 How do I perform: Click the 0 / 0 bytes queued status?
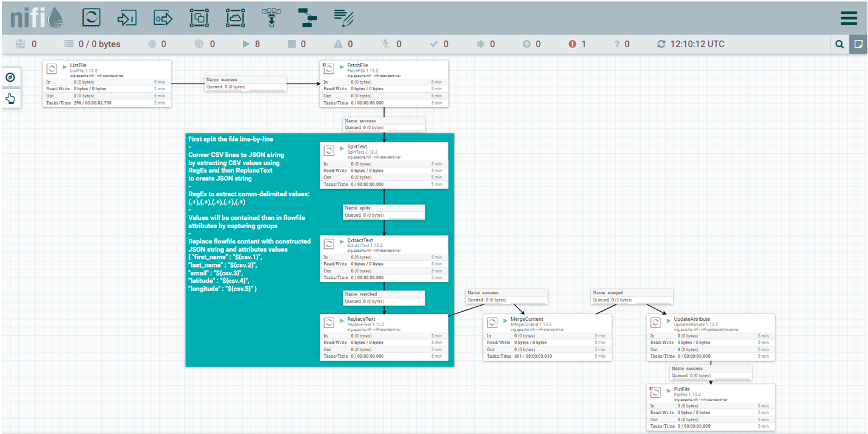pos(99,44)
